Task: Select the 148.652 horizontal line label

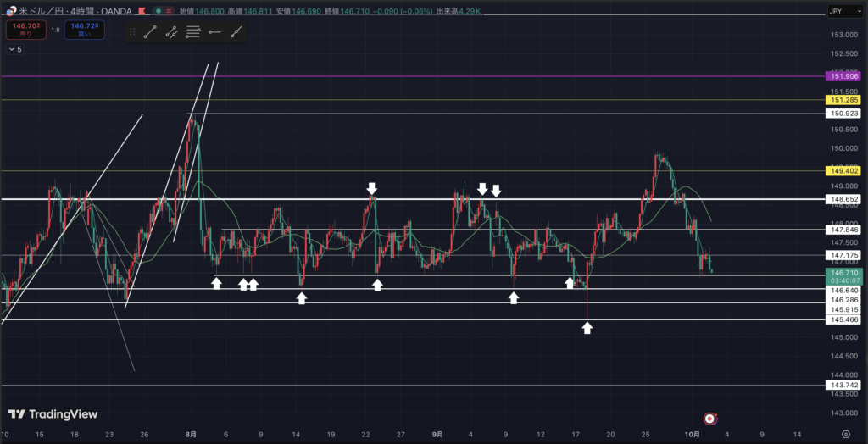Action: [x=845, y=199]
